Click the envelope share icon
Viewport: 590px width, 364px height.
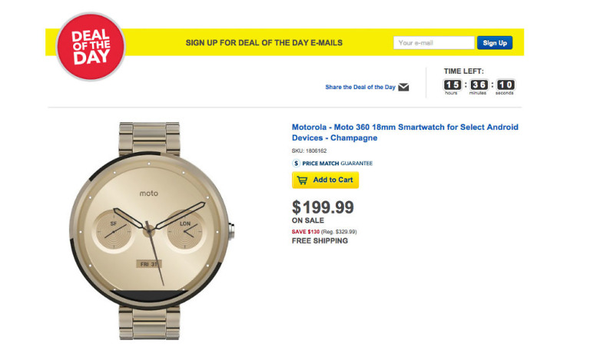pyautogui.click(x=403, y=87)
